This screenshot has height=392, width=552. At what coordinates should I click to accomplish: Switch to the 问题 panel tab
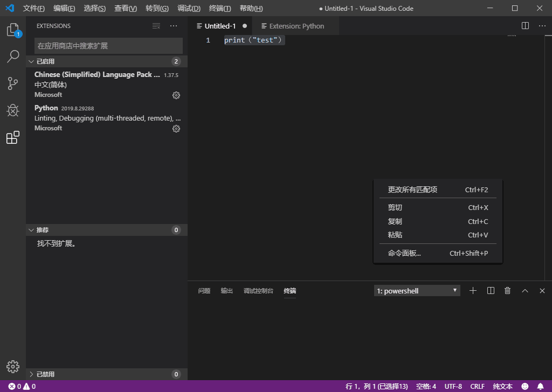coord(204,291)
